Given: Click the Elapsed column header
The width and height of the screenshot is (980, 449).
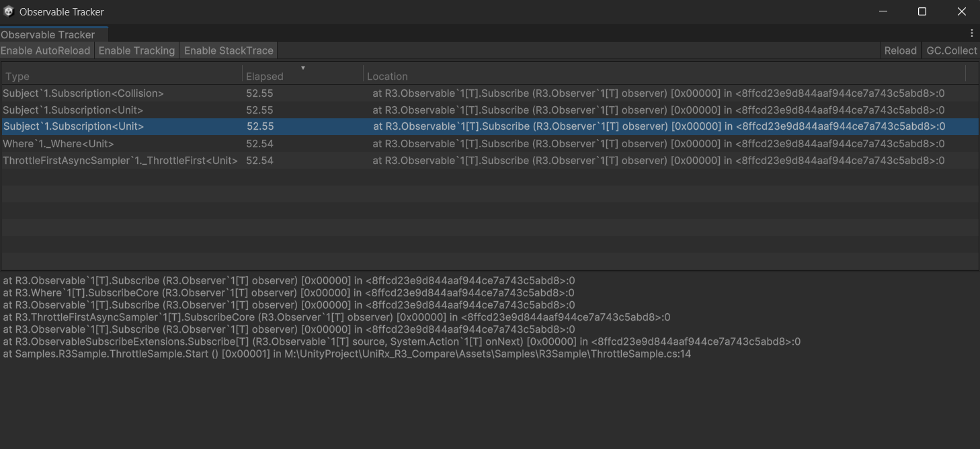Looking at the screenshot, I should (x=265, y=76).
